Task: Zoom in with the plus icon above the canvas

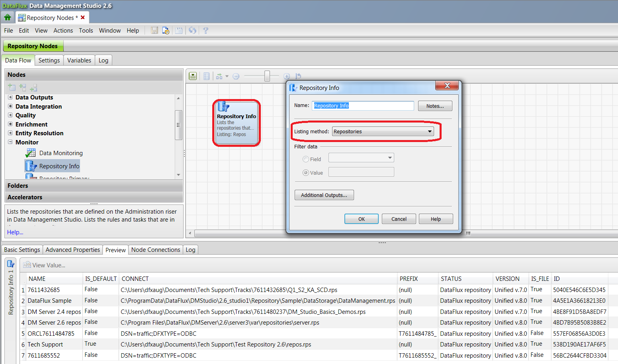Action: (287, 76)
